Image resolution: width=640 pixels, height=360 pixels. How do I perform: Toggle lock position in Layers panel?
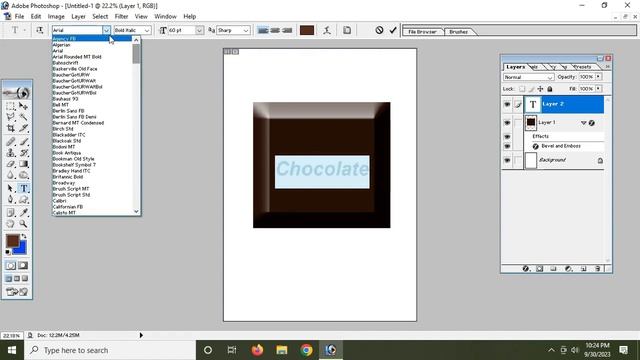(x=540, y=89)
